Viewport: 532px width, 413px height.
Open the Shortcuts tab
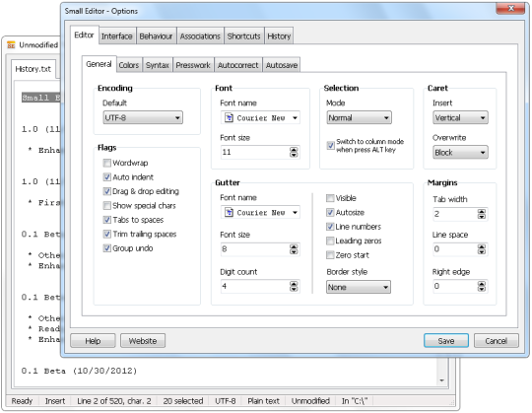click(243, 36)
